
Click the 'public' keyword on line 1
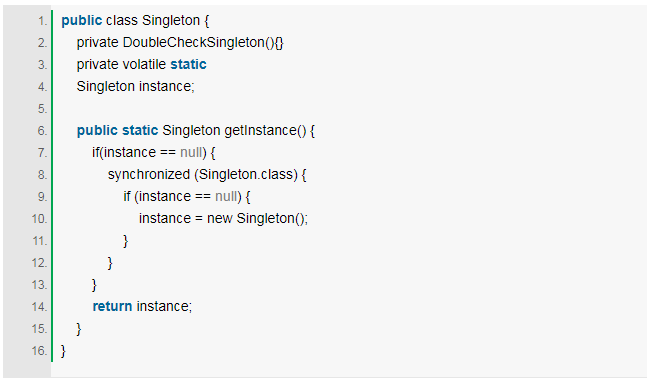[x=82, y=20]
